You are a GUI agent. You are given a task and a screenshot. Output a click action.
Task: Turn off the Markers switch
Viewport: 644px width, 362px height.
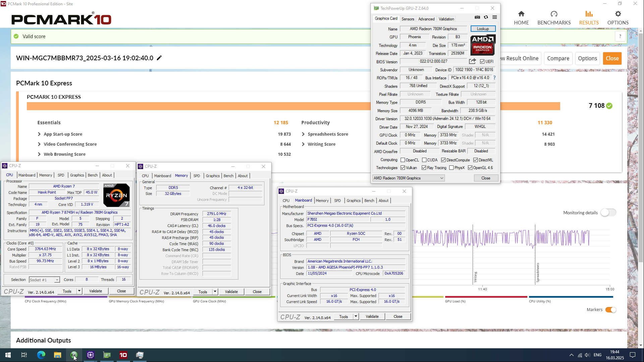tap(611, 310)
